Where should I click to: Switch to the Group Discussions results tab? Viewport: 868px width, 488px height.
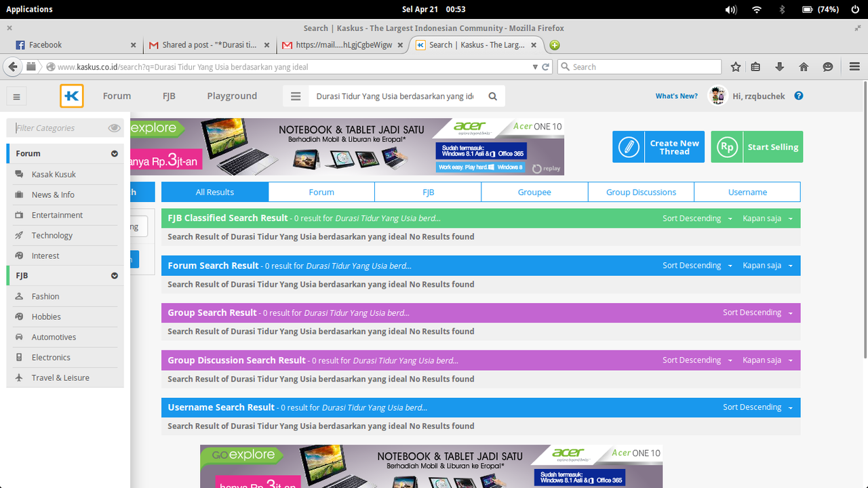[x=641, y=192]
